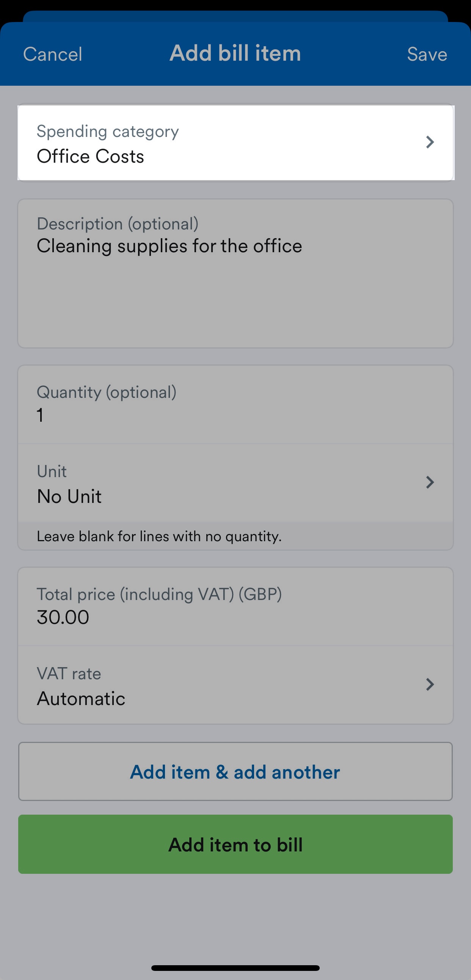
Task: Tap the Quantity (optional) label
Action: click(x=107, y=392)
